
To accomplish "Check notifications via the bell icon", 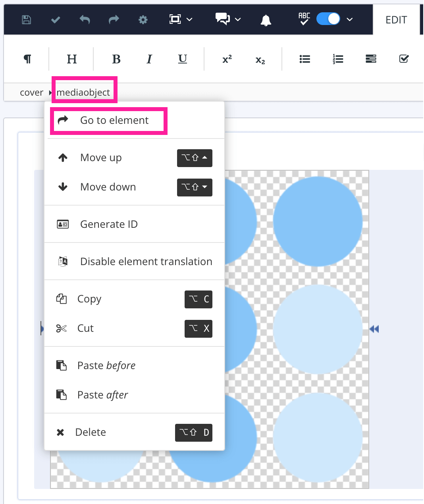I will click(x=266, y=19).
